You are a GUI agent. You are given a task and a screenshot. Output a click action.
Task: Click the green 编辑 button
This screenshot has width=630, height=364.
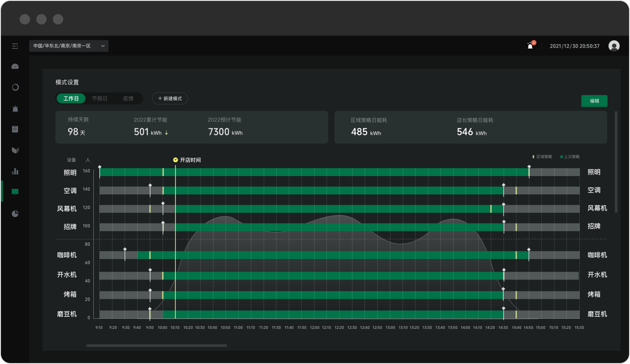click(x=594, y=101)
